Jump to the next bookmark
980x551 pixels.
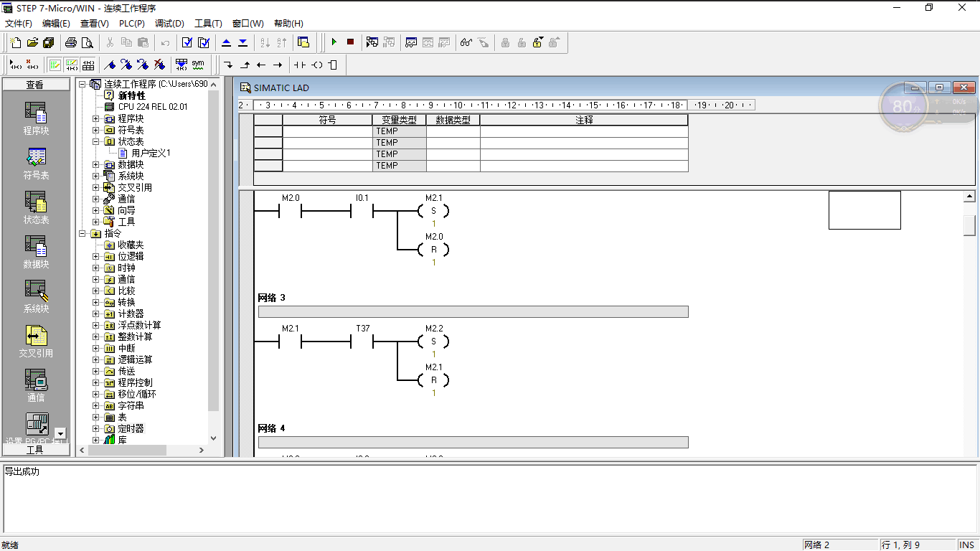click(x=126, y=65)
